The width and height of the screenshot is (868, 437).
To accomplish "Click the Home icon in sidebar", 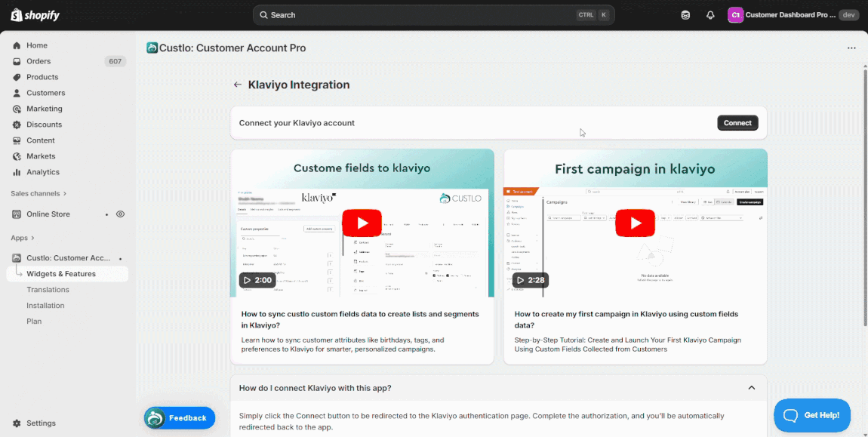I will click(x=17, y=45).
